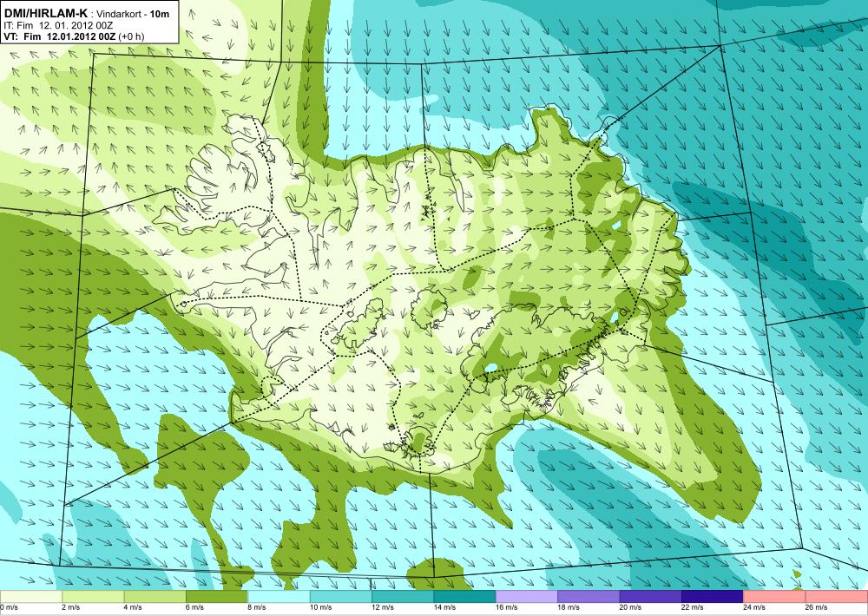Select the pink 24–26 m/s legend swatch
Viewport: 868px width, 616px height.
775,597
